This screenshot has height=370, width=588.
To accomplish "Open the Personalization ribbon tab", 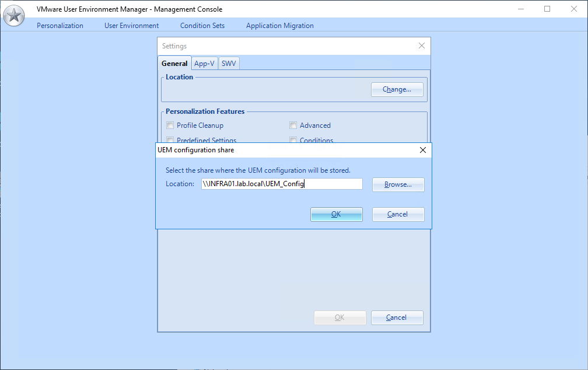I will (x=60, y=26).
